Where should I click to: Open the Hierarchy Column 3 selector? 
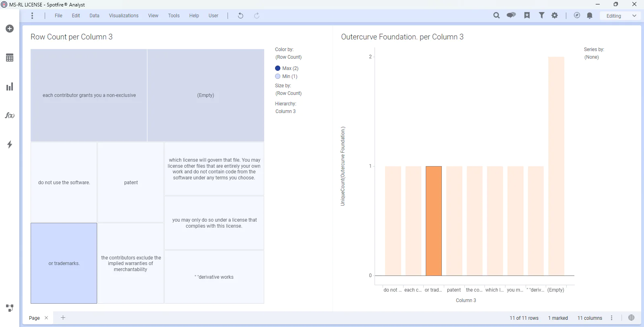click(286, 111)
